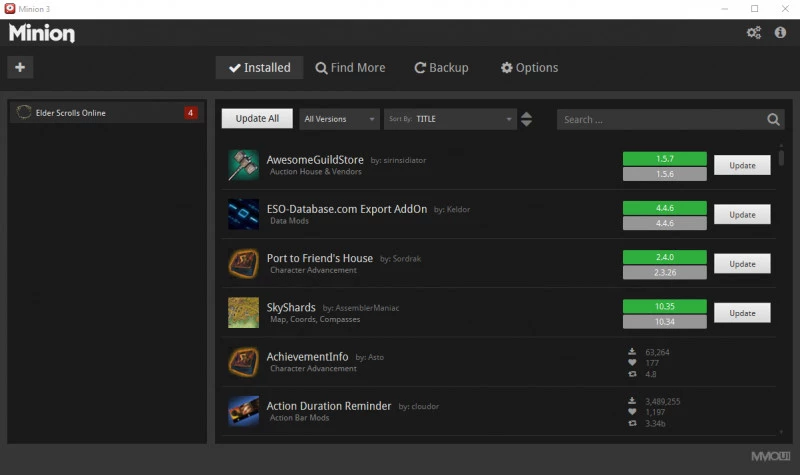The height and width of the screenshot is (475, 800).
Task: Open the info icon in header
Action: click(780, 33)
